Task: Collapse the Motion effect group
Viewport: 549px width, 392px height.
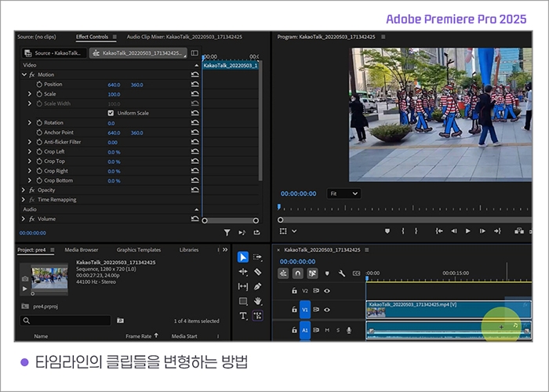Action: pyautogui.click(x=24, y=74)
